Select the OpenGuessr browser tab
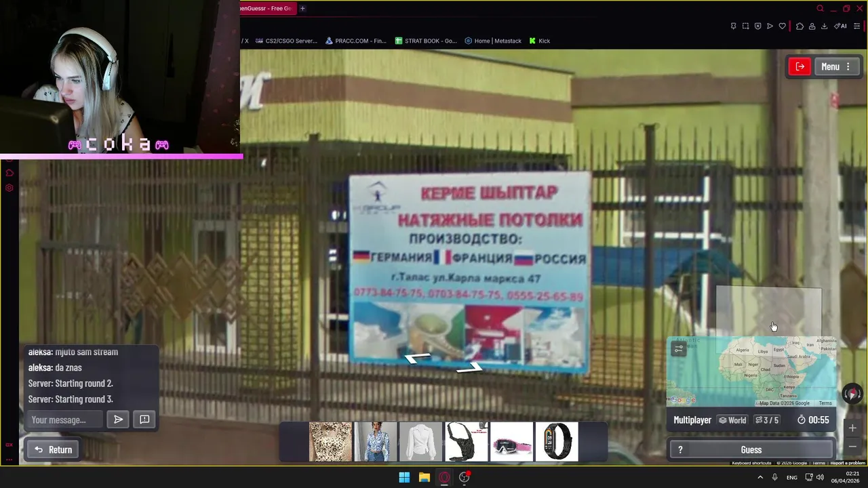This screenshot has width=868, height=488. pos(267,8)
